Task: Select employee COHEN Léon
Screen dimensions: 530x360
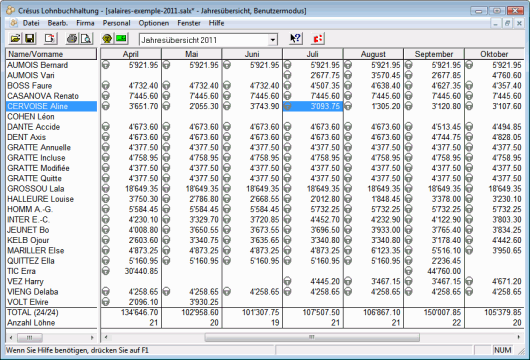Action: click(x=51, y=117)
